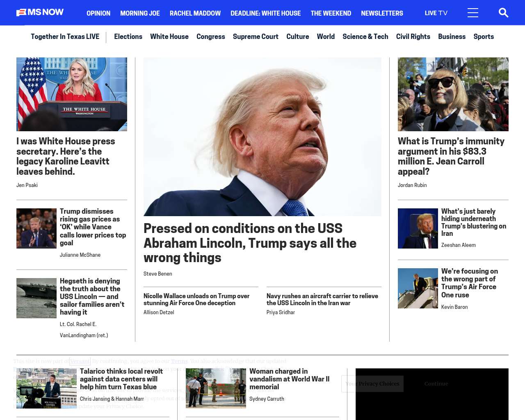Screen dimensions: 525x420
Task: Select Deadline: White House in header
Action: [266, 13]
